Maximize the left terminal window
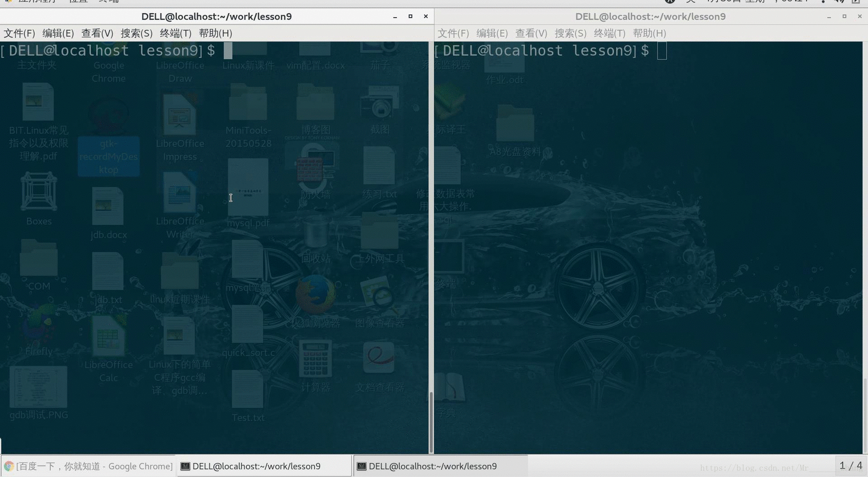This screenshot has height=477, width=868. coord(410,16)
